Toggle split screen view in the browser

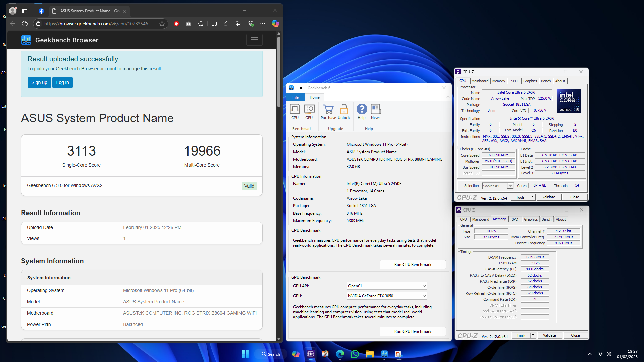point(214,24)
